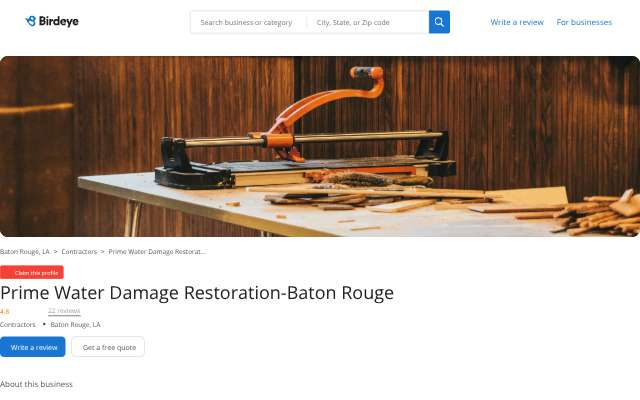The height and width of the screenshot is (400, 640).
Task: Click the blue Write a review button
Action: click(x=33, y=347)
